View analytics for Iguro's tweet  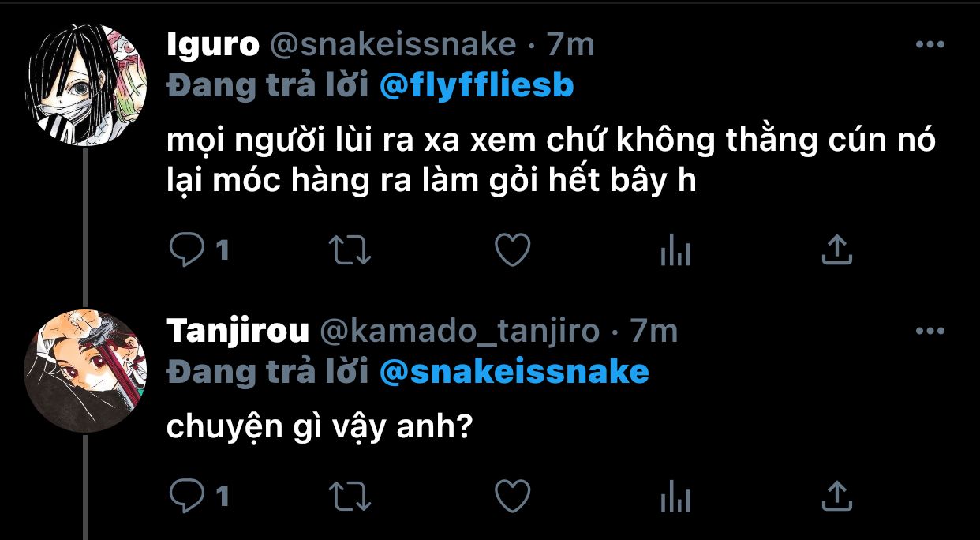pos(675,251)
